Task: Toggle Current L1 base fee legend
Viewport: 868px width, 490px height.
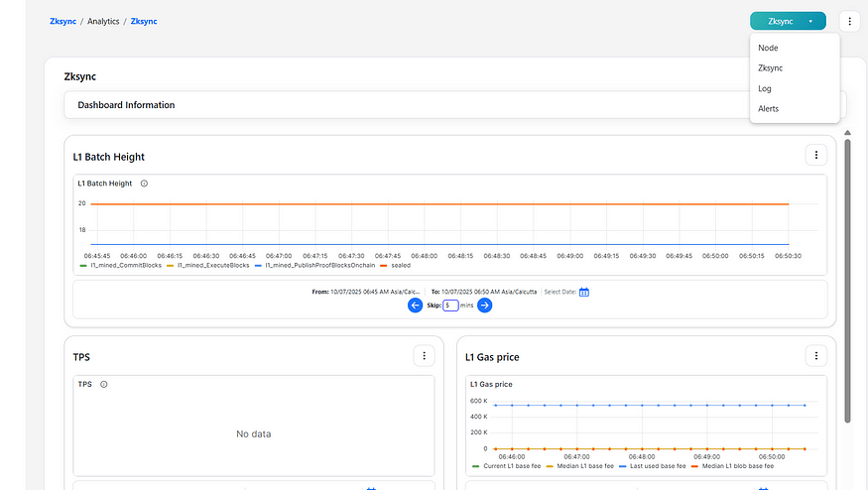Action: coord(506,466)
